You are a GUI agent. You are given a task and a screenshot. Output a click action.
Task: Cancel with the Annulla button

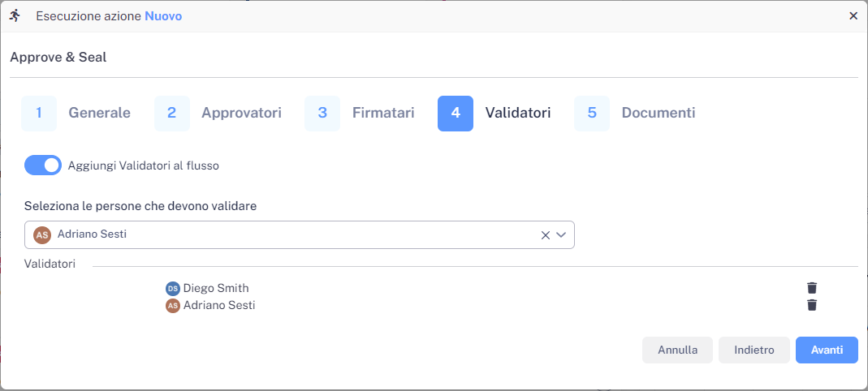pyautogui.click(x=677, y=350)
